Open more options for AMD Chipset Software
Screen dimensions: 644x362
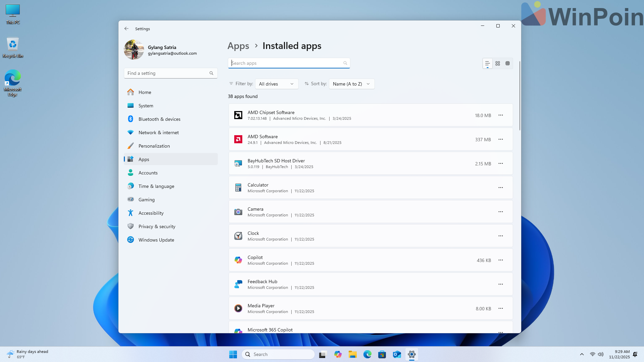pyautogui.click(x=500, y=115)
